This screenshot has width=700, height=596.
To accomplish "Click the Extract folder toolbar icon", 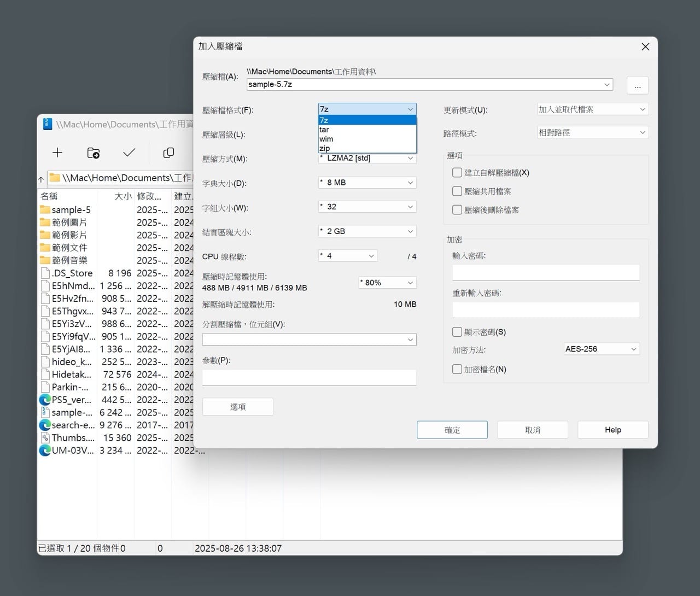I will point(94,153).
